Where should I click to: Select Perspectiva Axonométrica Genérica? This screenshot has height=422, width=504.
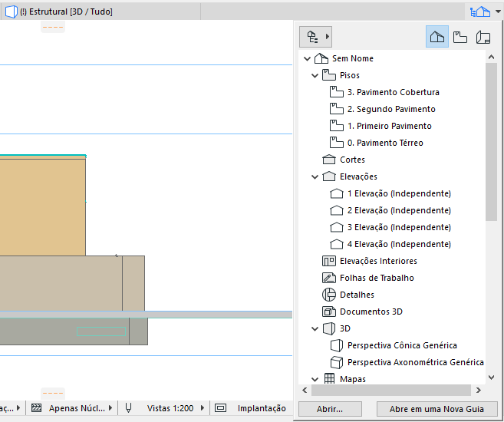click(x=415, y=363)
